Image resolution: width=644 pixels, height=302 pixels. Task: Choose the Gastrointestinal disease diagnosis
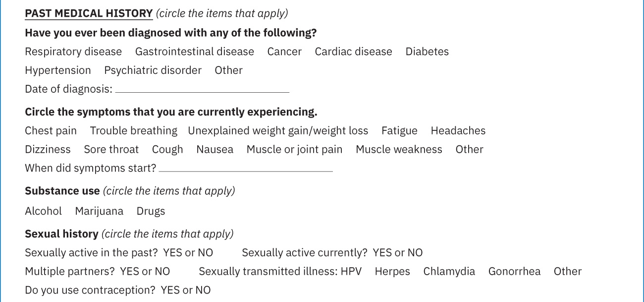(195, 52)
